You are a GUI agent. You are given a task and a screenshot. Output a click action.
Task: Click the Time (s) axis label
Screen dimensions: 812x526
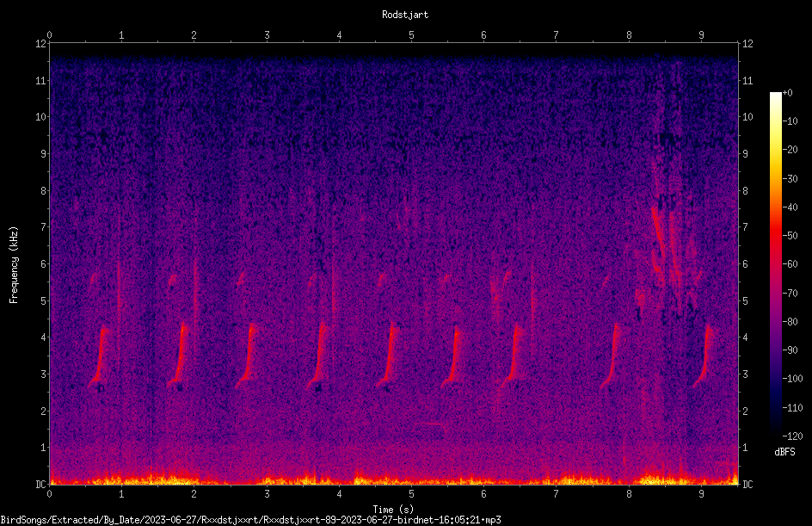pyautogui.click(x=393, y=510)
